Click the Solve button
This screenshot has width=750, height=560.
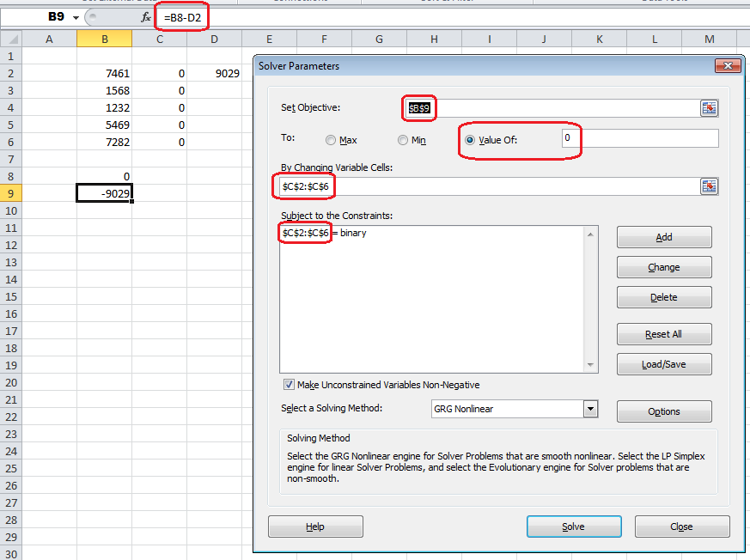(574, 527)
